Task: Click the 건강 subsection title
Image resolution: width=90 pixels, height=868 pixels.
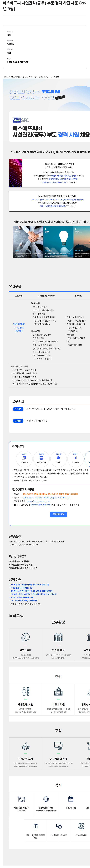Action: click(x=58, y=676)
